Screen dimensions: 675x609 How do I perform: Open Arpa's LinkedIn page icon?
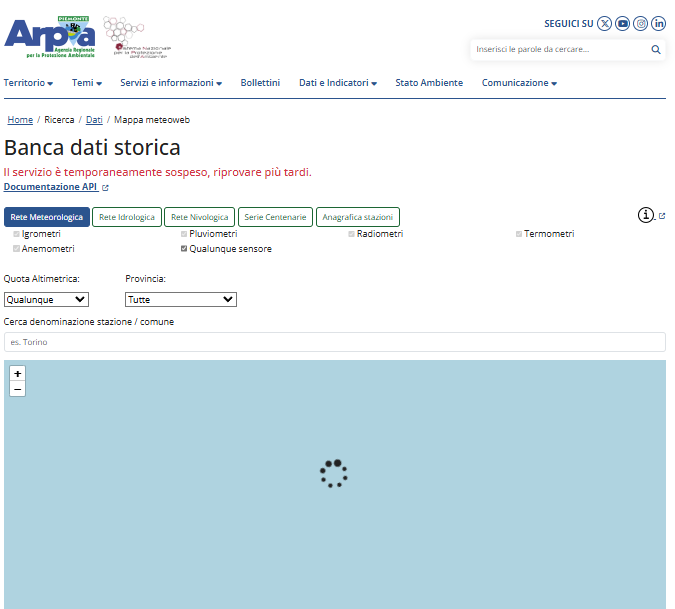coord(659,23)
